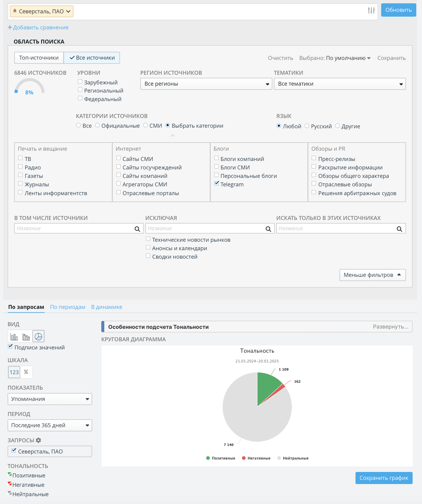Switch scale to percent mode
422x504 pixels.
click(26, 372)
